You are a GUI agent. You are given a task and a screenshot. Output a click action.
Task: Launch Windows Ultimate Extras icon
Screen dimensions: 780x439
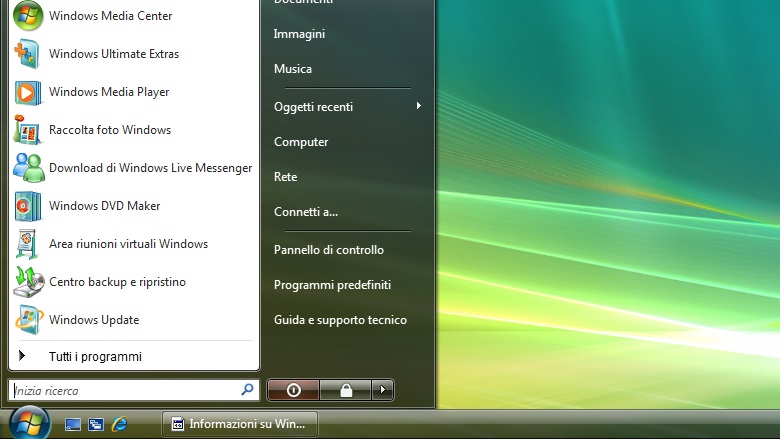(27, 54)
